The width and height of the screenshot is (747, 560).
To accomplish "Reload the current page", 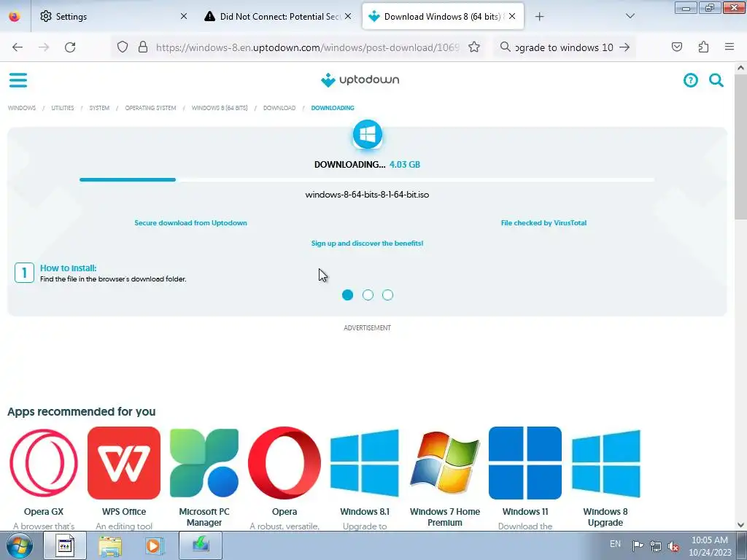I will [x=70, y=47].
